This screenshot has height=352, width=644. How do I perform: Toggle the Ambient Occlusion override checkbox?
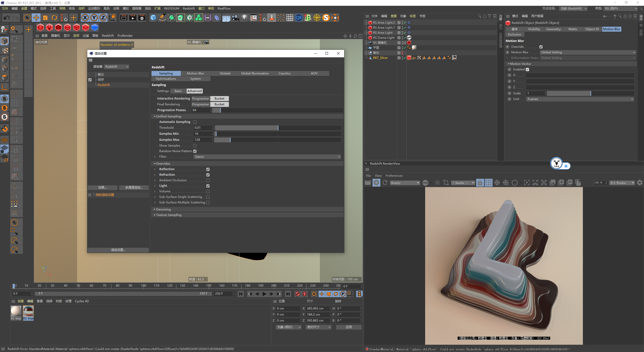[208, 180]
